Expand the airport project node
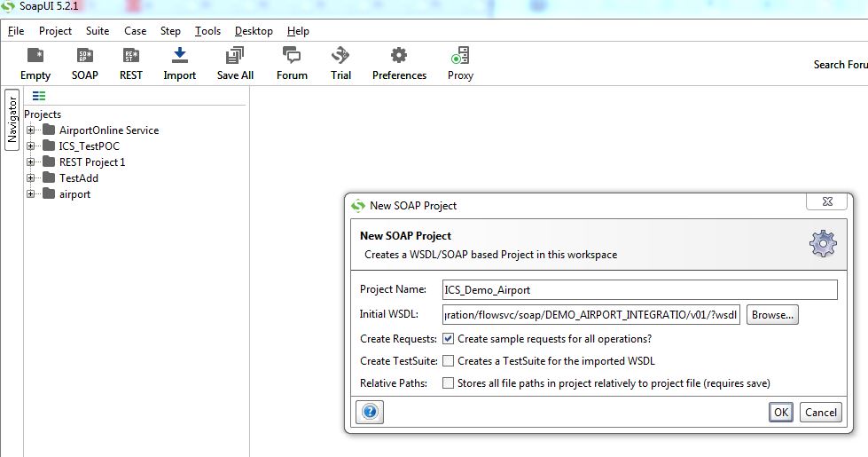 pyautogui.click(x=31, y=193)
